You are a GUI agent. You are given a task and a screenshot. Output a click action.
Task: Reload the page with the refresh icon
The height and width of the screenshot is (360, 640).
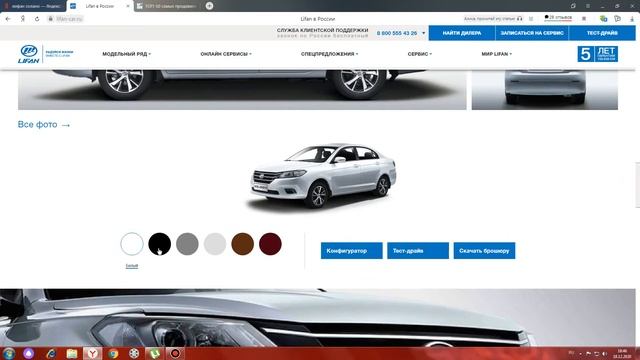[x=37, y=19]
